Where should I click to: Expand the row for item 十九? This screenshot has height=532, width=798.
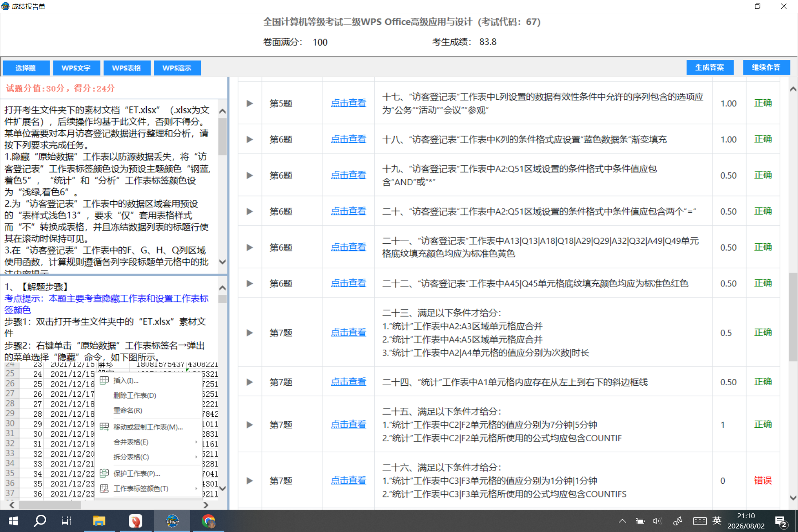click(x=250, y=175)
